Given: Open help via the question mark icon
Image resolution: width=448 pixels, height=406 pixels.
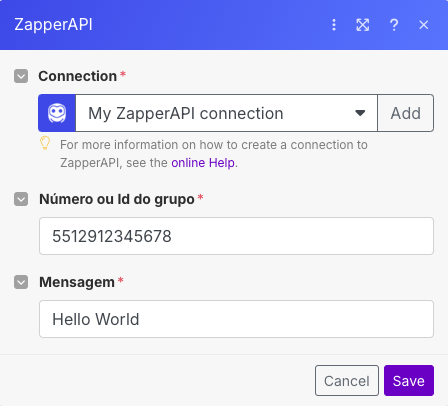Looking at the screenshot, I should click(x=394, y=25).
